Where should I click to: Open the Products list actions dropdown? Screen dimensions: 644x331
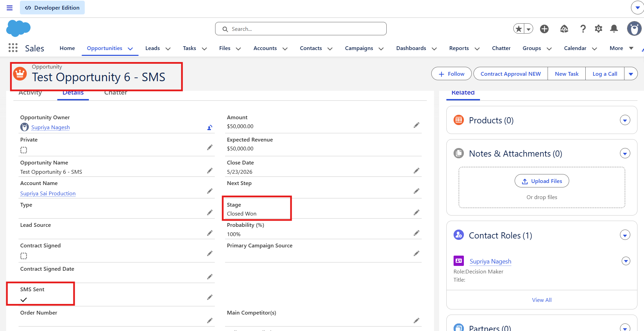pos(625,120)
